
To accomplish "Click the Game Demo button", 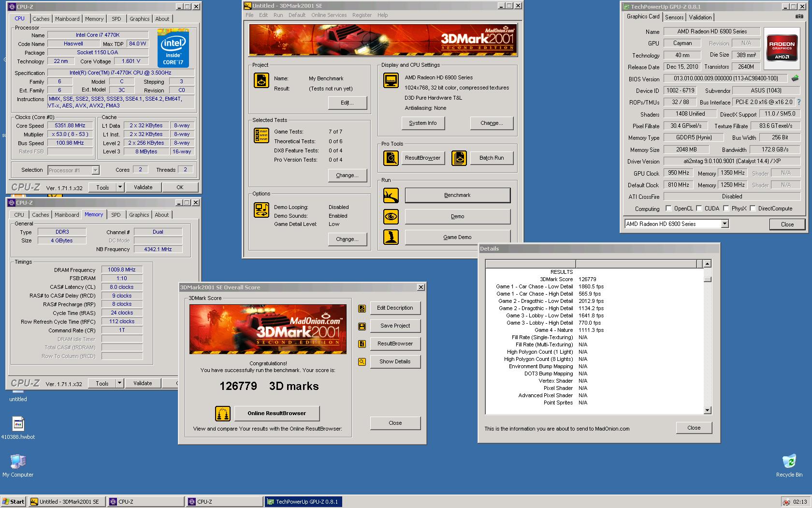I will pyautogui.click(x=457, y=237).
